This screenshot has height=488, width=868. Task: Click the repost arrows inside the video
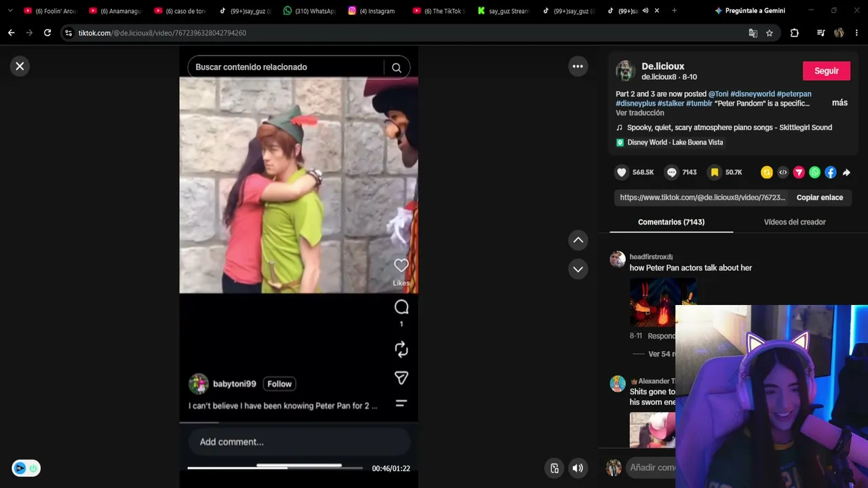pyautogui.click(x=401, y=349)
